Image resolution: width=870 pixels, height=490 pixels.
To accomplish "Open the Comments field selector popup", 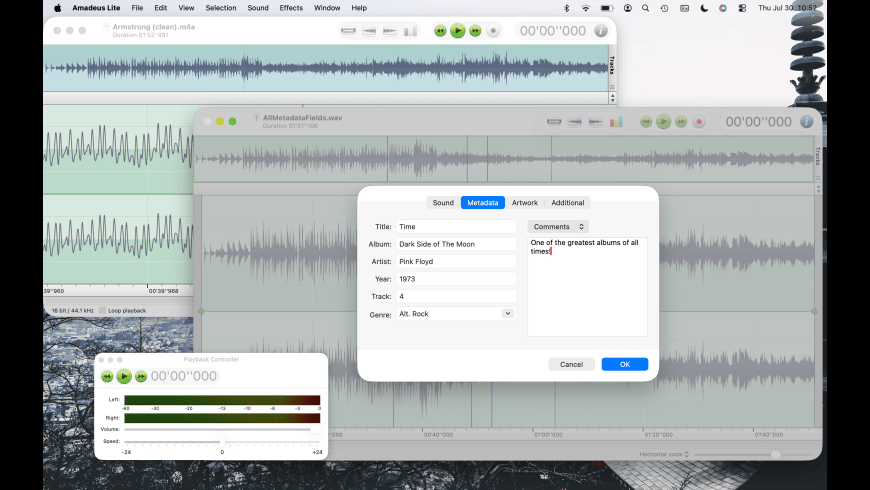I will (x=558, y=226).
